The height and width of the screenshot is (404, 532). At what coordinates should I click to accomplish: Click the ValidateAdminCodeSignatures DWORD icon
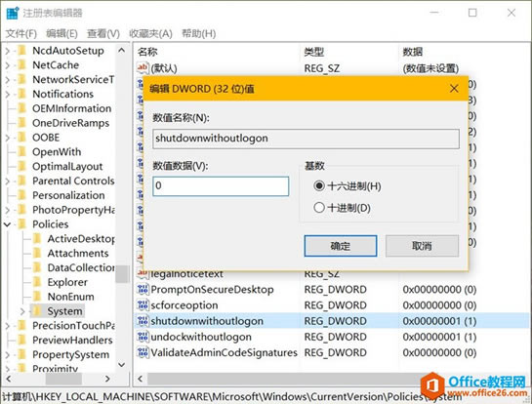pyautogui.click(x=143, y=352)
